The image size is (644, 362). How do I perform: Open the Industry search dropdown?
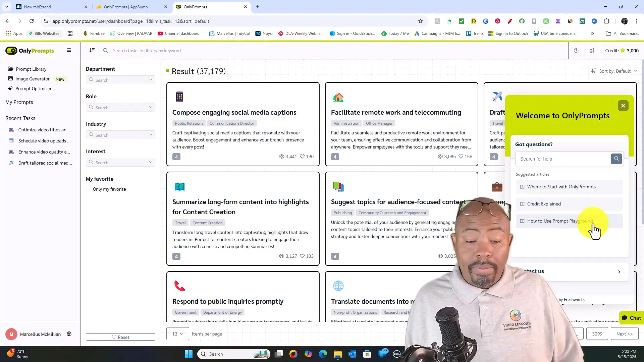pyautogui.click(x=120, y=135)
